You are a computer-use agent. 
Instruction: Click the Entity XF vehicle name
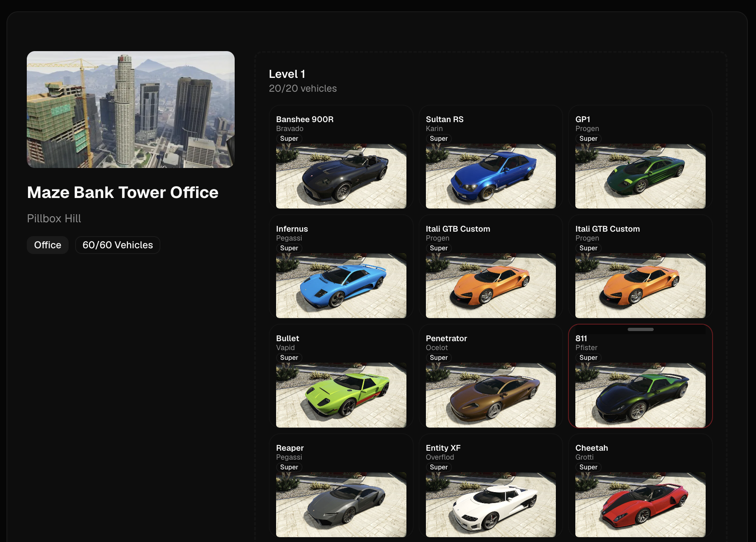click(x=443, y=448)
